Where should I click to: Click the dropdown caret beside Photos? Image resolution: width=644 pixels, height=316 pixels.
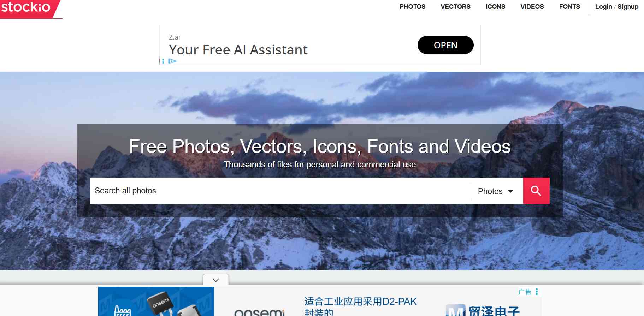510,191
